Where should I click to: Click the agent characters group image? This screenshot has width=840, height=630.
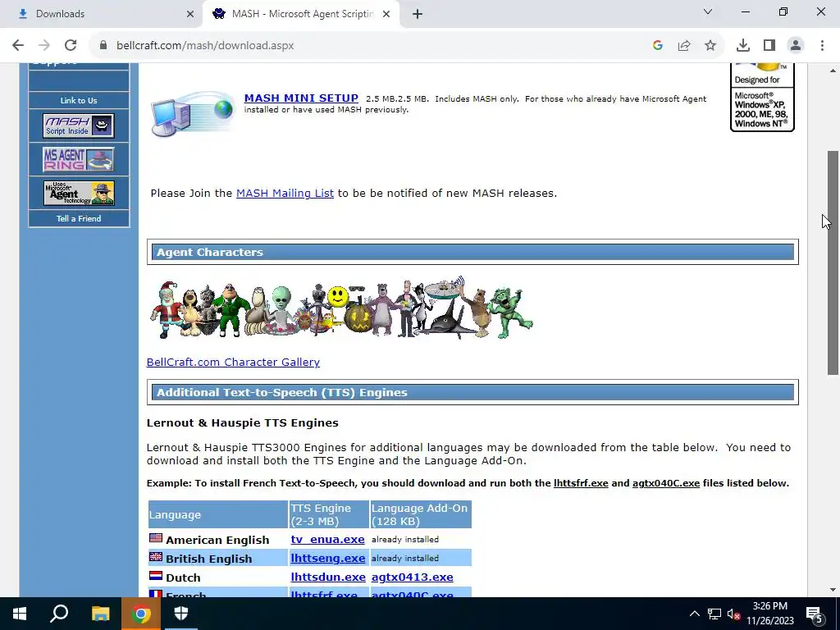click(x=341, y=308)
